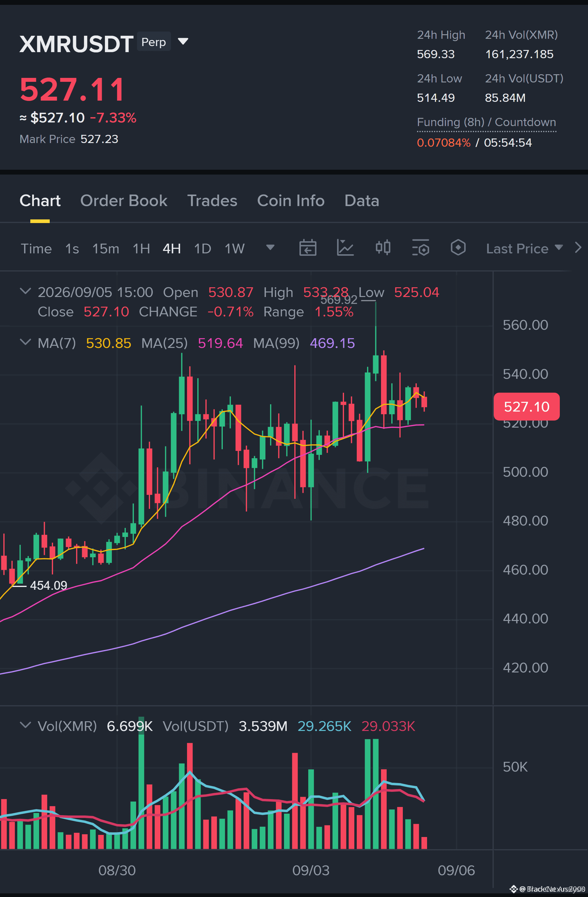The height and width of the screenshot is (897, 588).
Task: Open the calendar date-jump icon
Action: coord(308,248)
